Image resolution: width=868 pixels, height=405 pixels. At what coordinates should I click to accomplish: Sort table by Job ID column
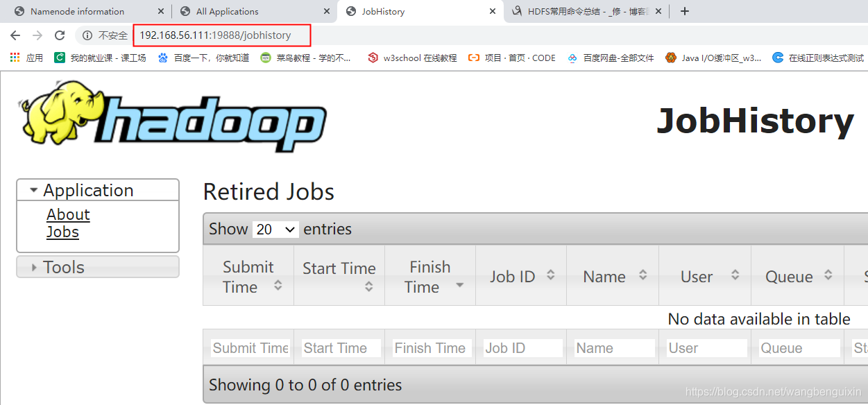point(521,276)
